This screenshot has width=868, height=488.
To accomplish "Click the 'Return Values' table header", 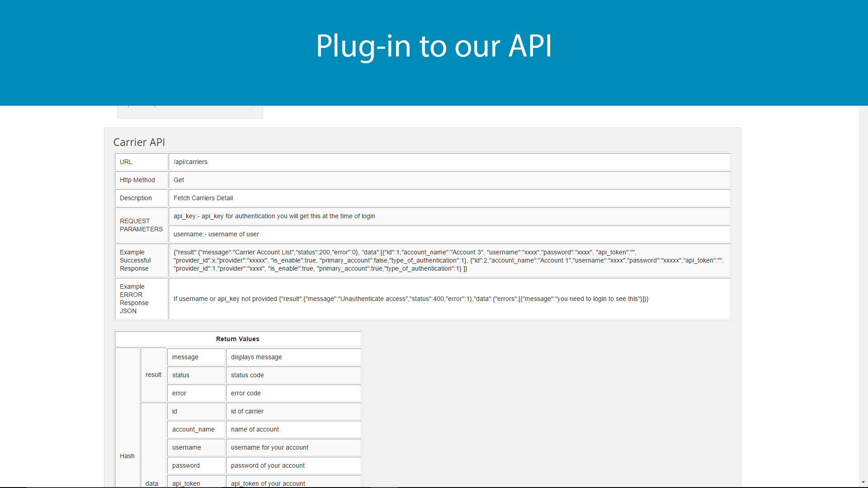I will click(x=237, y=339).
